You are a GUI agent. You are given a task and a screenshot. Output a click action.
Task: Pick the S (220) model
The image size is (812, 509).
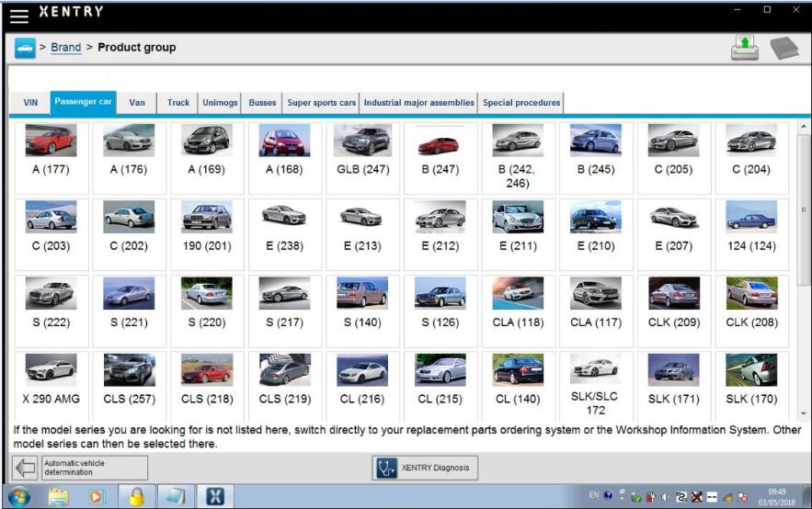point(207,311)
